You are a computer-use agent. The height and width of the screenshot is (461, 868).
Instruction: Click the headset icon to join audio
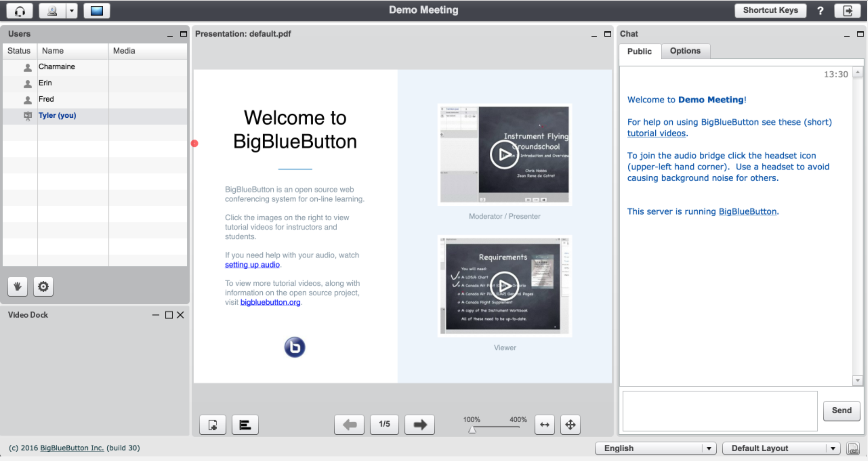[x=20, y=11]
